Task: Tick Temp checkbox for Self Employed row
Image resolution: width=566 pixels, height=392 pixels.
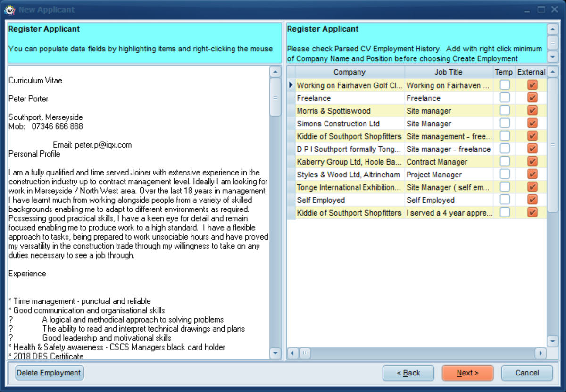Action: click(505, 200)
